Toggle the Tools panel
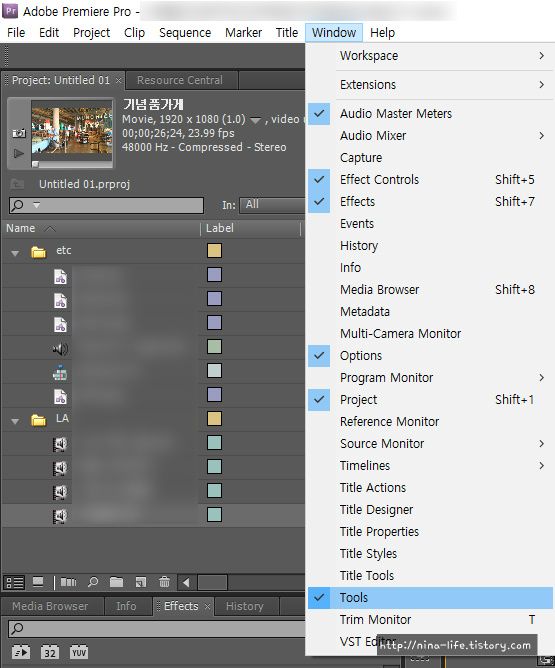This screenshot has width=555, height=668. 430,598
